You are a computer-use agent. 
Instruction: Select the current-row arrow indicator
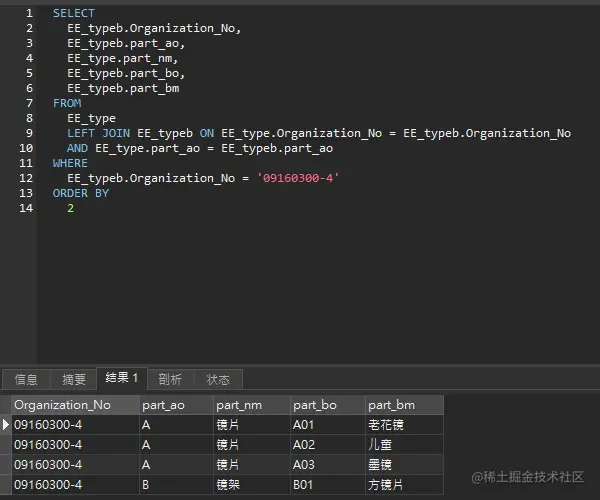pyautogui.click(x=5, y=425)
